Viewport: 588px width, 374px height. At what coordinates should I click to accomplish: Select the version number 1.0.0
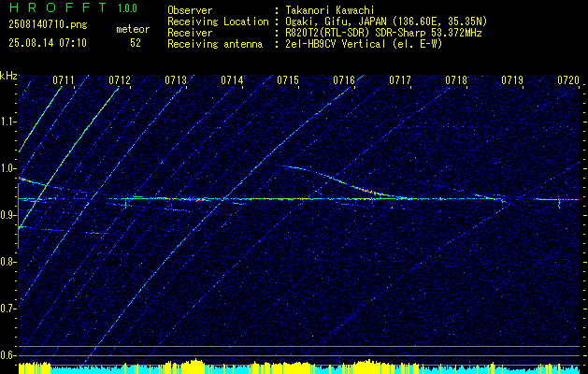click(x=127, y=8)
